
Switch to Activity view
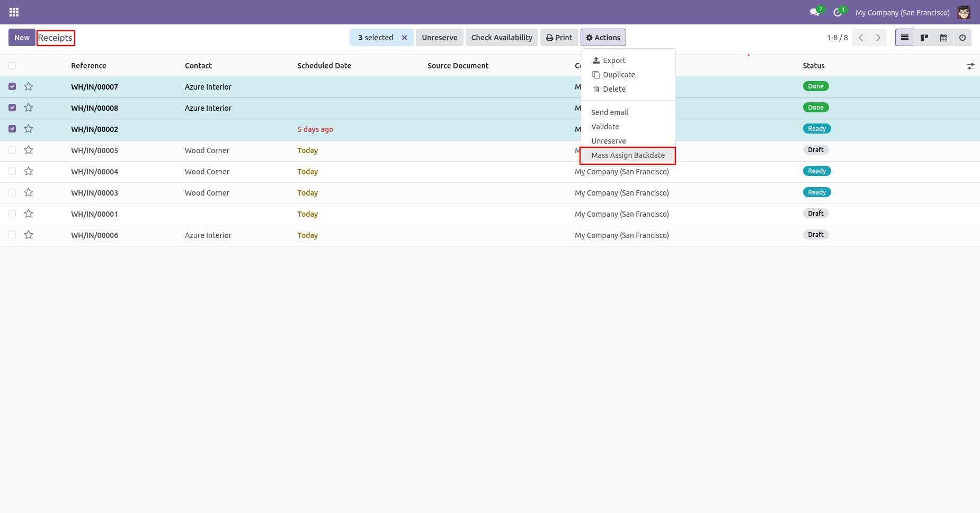point(963,38)
